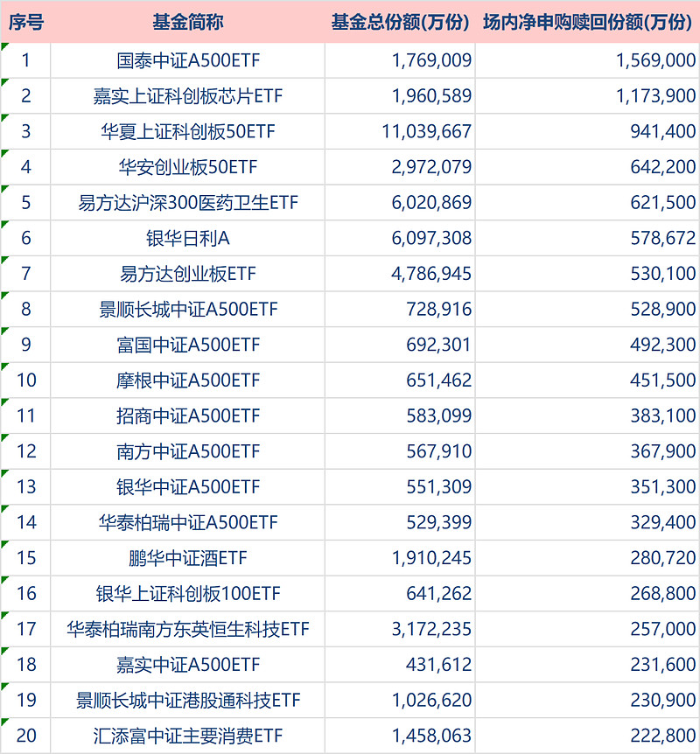Select the 嘉实中证A500ETF cell

coord(187,665)
